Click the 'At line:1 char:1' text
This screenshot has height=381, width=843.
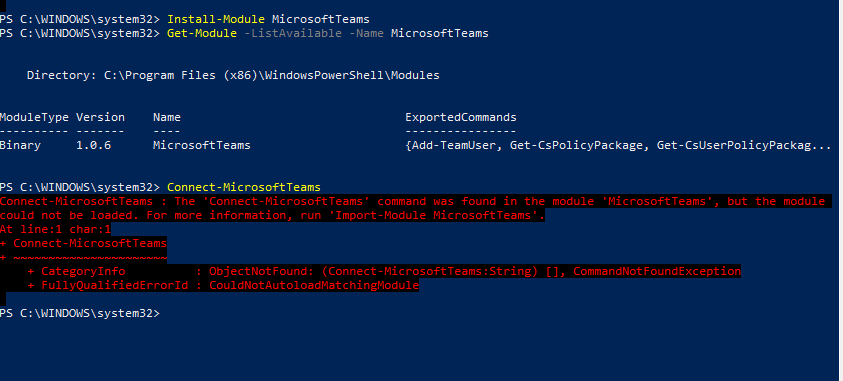[55, 229]
